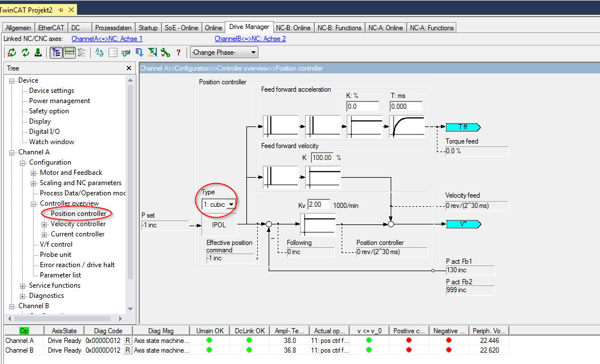Click the A-to-B language toolbar icon
This screenshot has width=600, height=364.
pyautogui.click(x=99, y=52)
